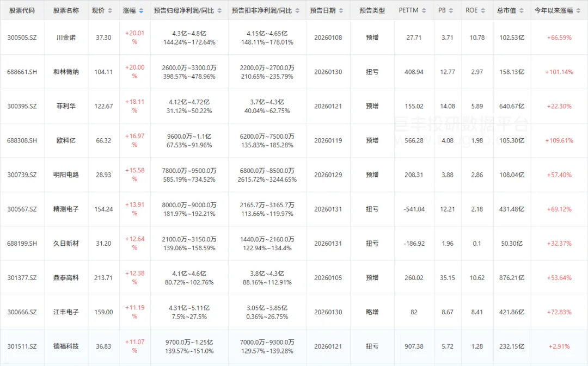The image size is (588, 366).
Task: Sort by PETTM column arrows
Action: tap(424, 11)
